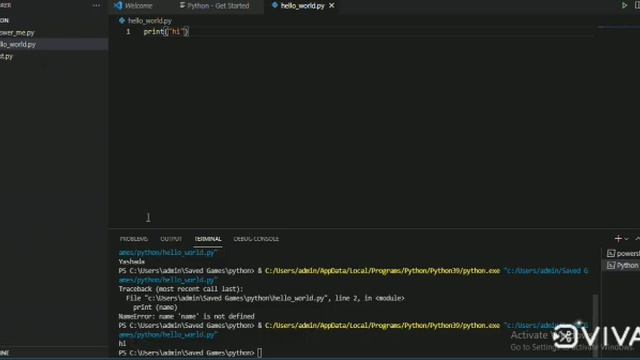Click the Welcome tab VS Code icon
The height and width of the screenshot is (360, 640).
pyautogui.click(x=118, y=6)
